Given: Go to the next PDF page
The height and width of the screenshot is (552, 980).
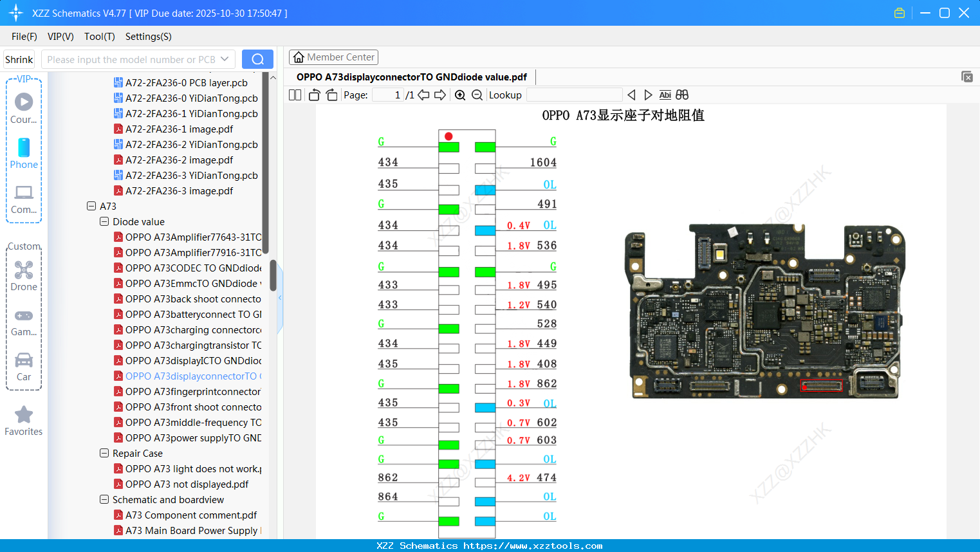Looking at the screenshot, I should coord(440,95).
